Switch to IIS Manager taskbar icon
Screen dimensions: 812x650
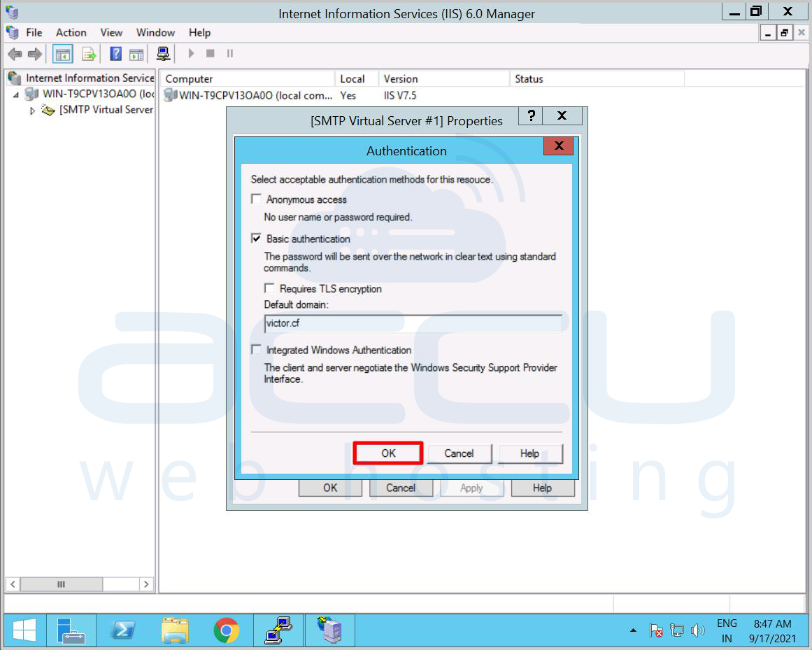pos(330,631)
